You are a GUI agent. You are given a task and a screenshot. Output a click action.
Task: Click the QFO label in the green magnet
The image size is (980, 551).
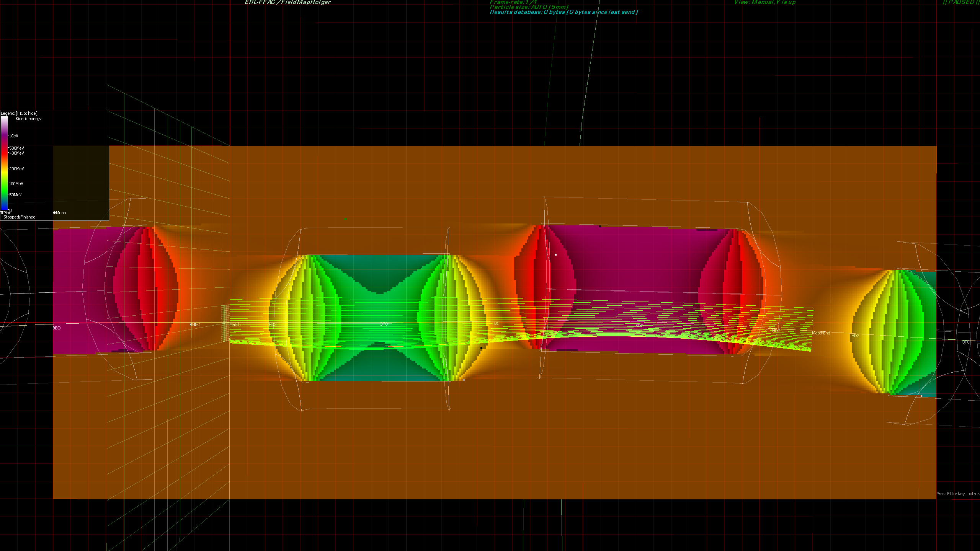[384, 324]
